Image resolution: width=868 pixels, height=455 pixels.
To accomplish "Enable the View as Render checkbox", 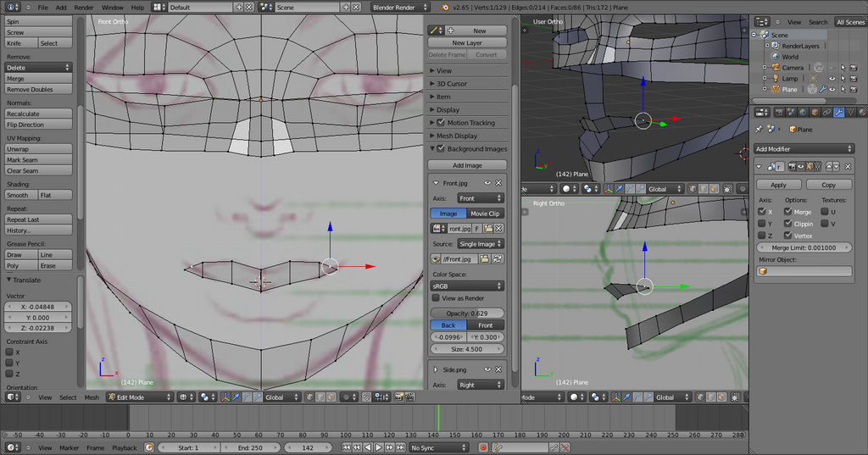I will (436, 298).
